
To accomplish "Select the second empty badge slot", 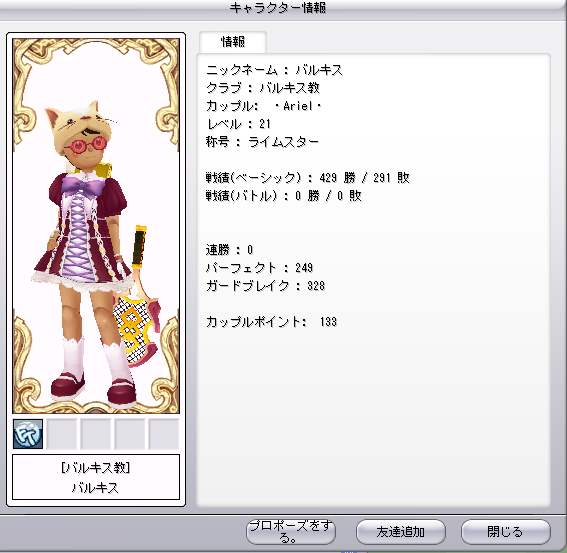I will (x=96, y=434).
